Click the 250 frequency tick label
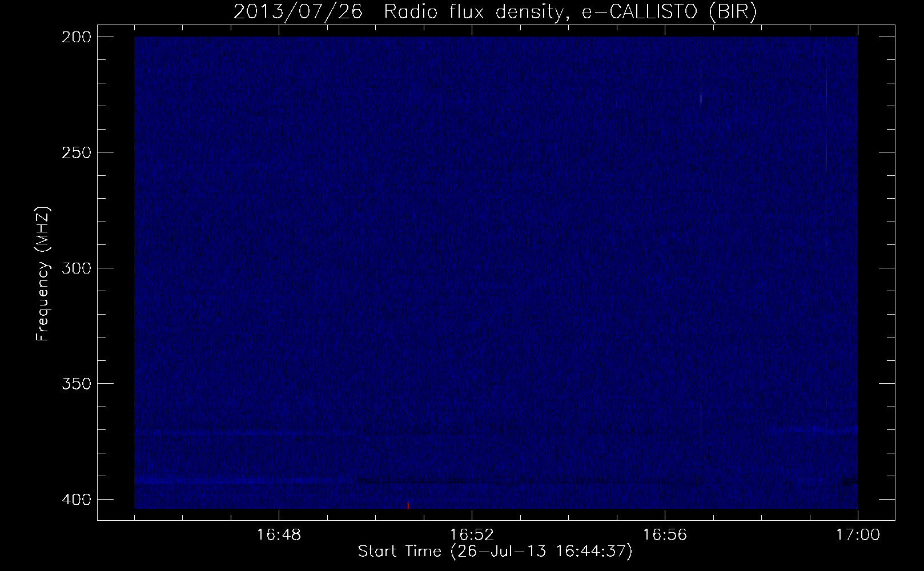The height and width of the screenshot is (571, 924). point(76,152)
